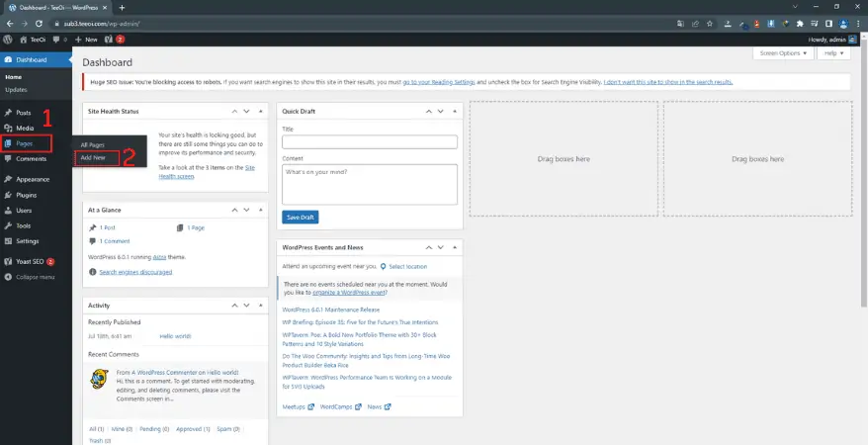The image size is (868, 445).
Task: Move Activity box up
Action: pyautogui.click(x=234, y=306)
